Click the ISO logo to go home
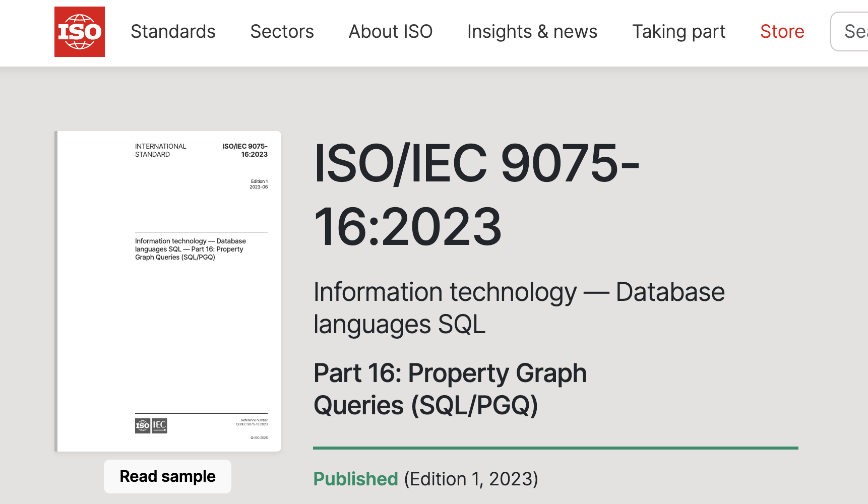This screenshot has width=868, height=504. click(79, 32)
